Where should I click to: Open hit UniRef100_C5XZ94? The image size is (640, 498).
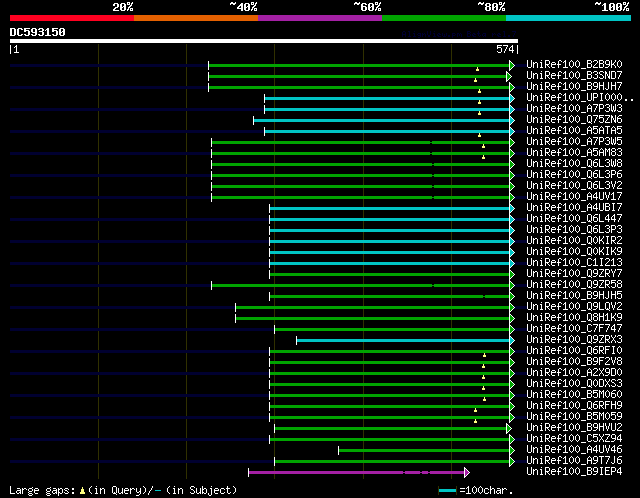click(x=574, y=439)
